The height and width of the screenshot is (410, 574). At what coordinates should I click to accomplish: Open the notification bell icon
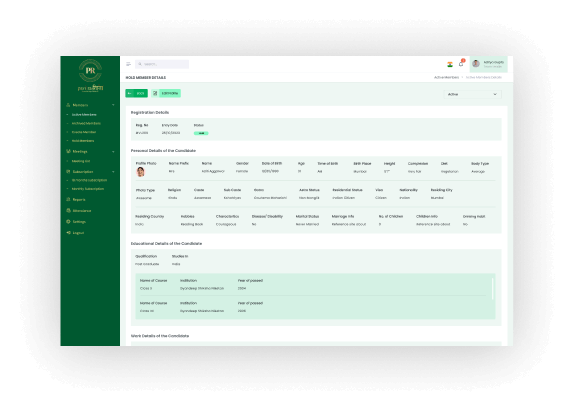tap(461, 64)
